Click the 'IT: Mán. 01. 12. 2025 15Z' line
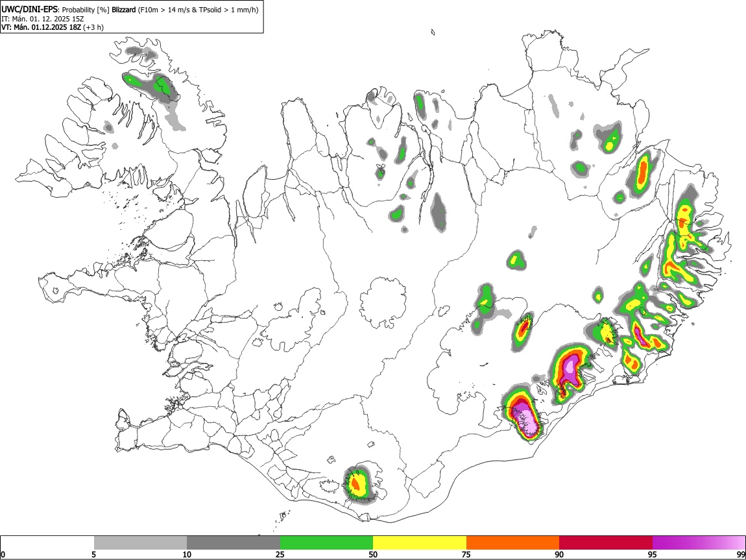The width and height of the screenshot is (746, 560). tap(42, 19)
